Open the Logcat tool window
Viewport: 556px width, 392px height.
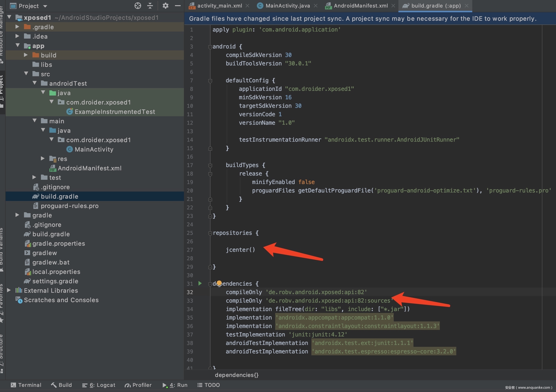[x=99, y=385]
